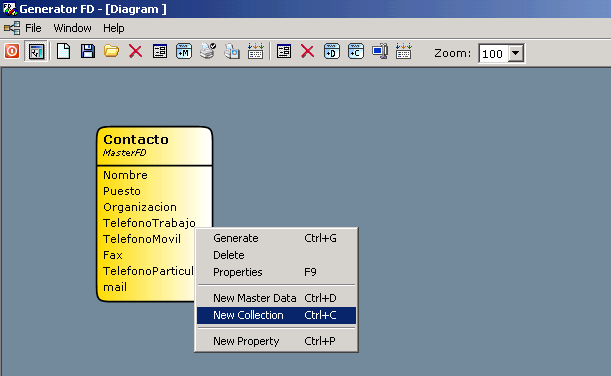Click the red power exit icon

[12, 51]
